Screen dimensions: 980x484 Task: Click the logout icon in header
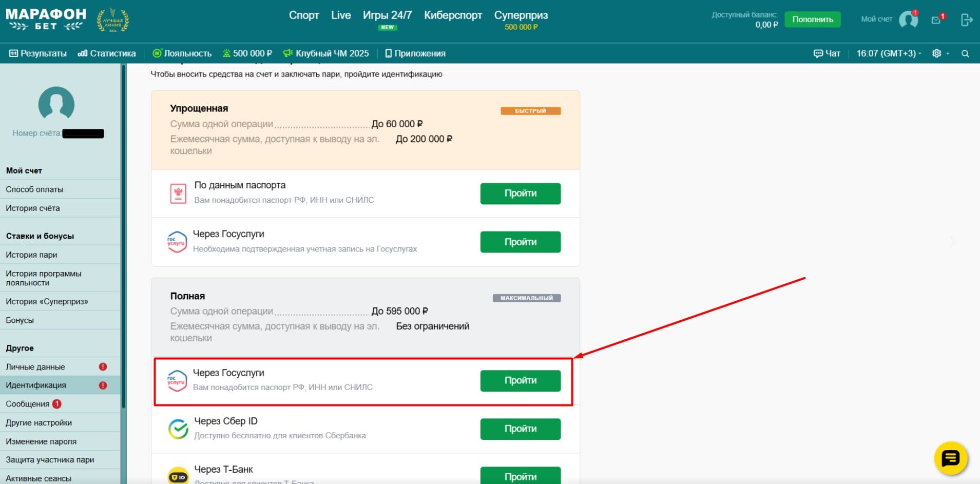[x=966, y=20]
